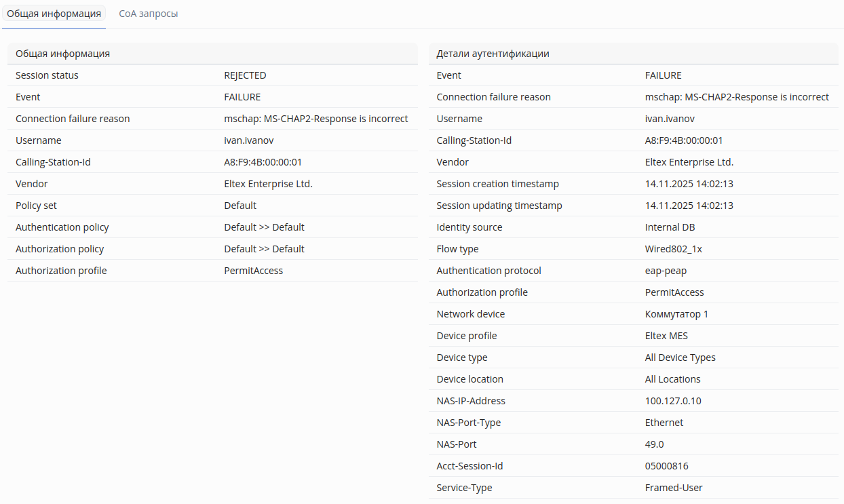Click the Wired802_1x flow type value
The width and height of the screenshot is (844, 504).
(673, 249)
